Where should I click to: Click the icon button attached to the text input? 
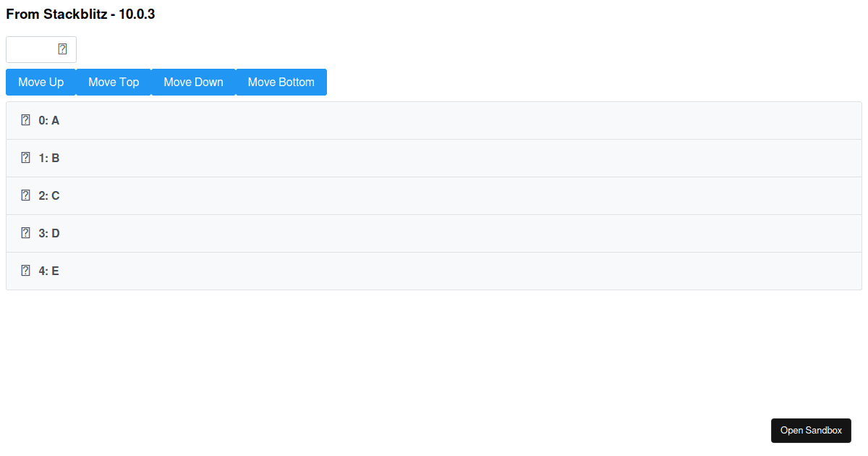point(62,49)
